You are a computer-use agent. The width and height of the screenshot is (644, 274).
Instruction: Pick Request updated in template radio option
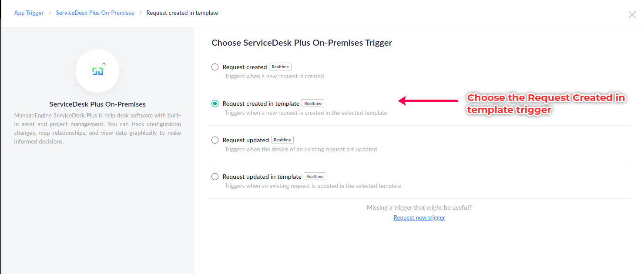pos(215,177)
